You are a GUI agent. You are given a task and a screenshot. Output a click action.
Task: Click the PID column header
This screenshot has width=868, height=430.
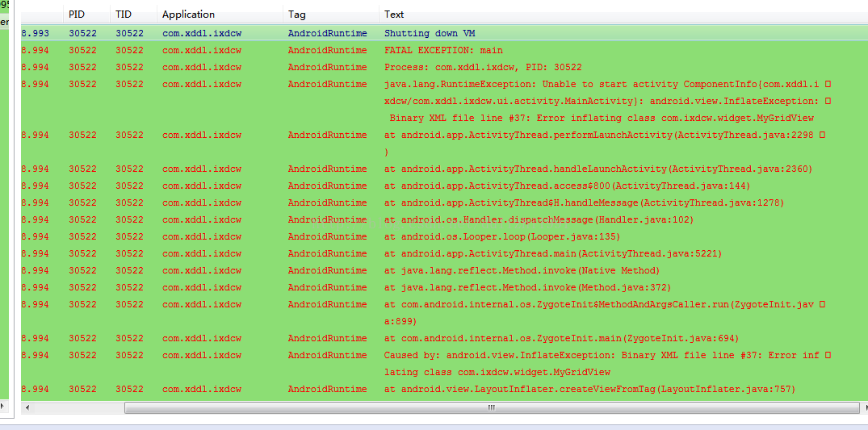coord(76,15)
